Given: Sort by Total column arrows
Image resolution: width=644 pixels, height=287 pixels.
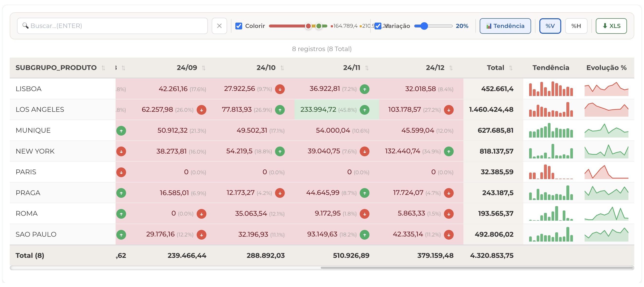Looking at the screenshot, I should tap(511, 68).
